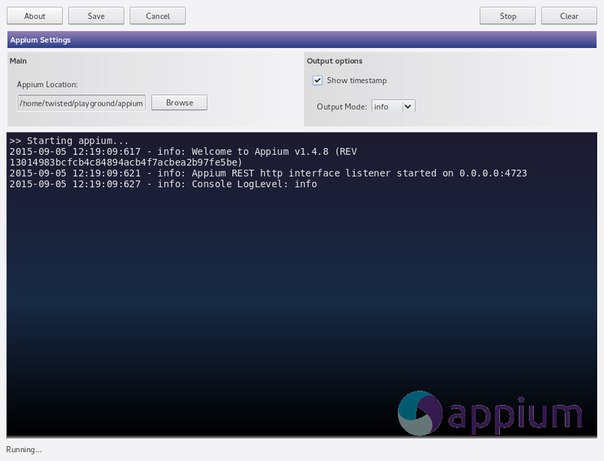604x461 pixels.
Task: Click the 'Output options' section label
Action: pos(334,61)
